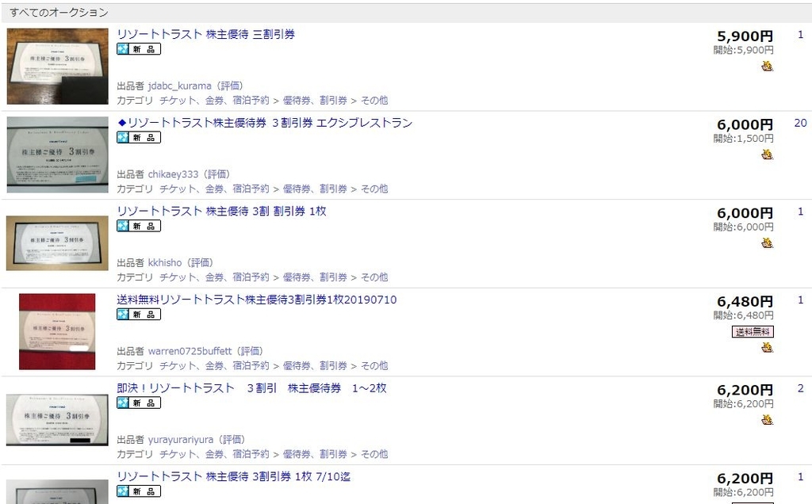The height and width of the screenshot is (504, 812).
Task: Open seller chikaey333 profile
Action: (x=173, y=174)
